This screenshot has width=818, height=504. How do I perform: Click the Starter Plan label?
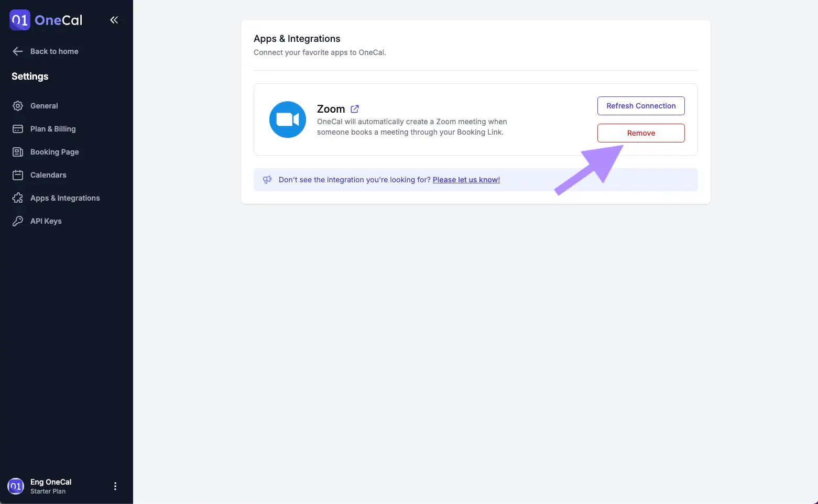click(x=48, y=491)
